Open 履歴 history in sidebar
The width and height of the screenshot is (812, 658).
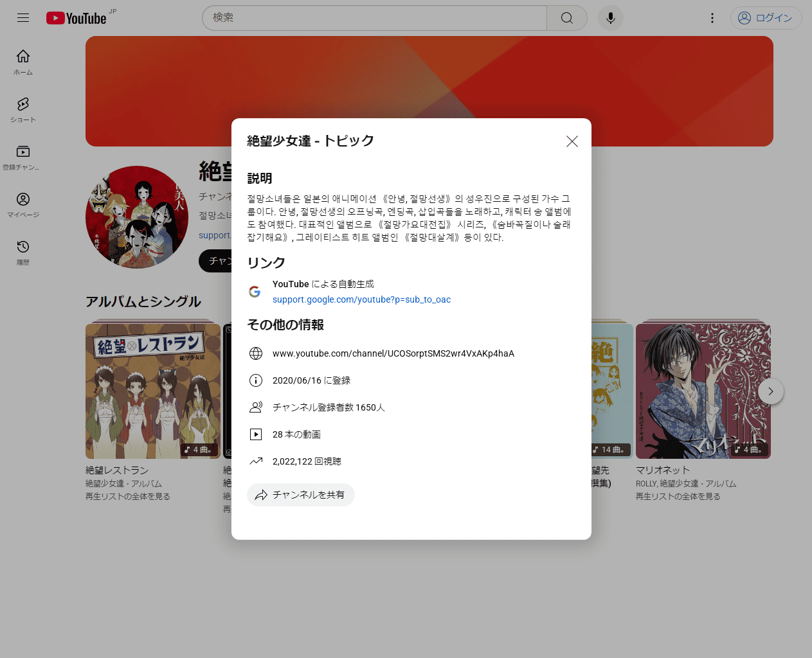tap(23, 252)
